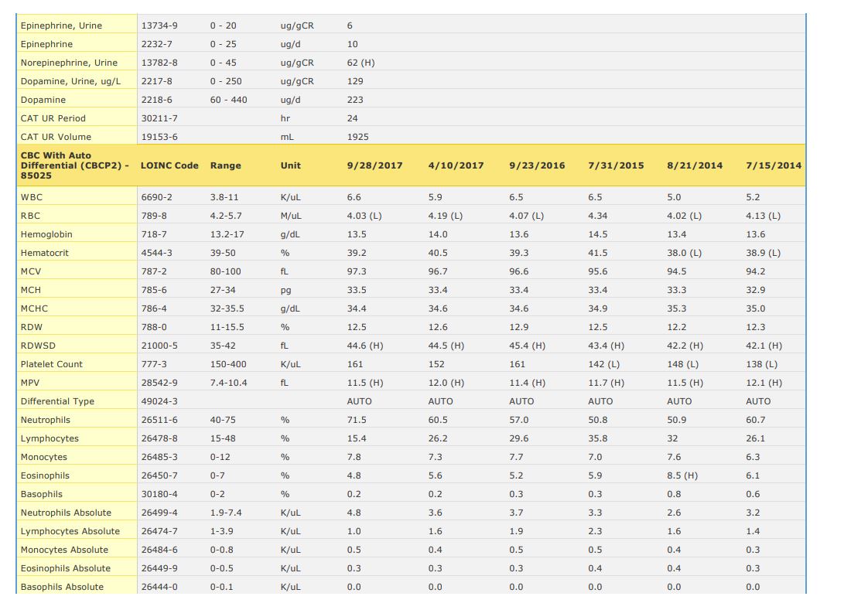
Task: Click the WBC test name row
Action: click(32, 197)
